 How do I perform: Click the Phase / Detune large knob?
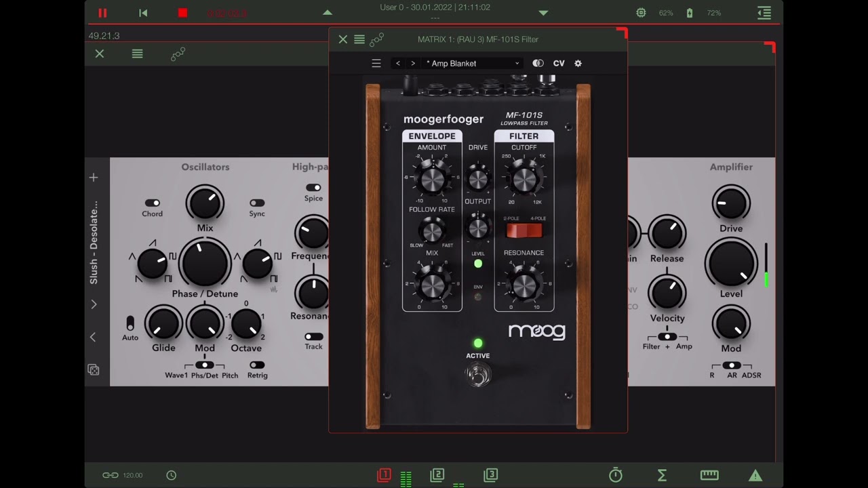pyautogui.click(x=205, y=263)
